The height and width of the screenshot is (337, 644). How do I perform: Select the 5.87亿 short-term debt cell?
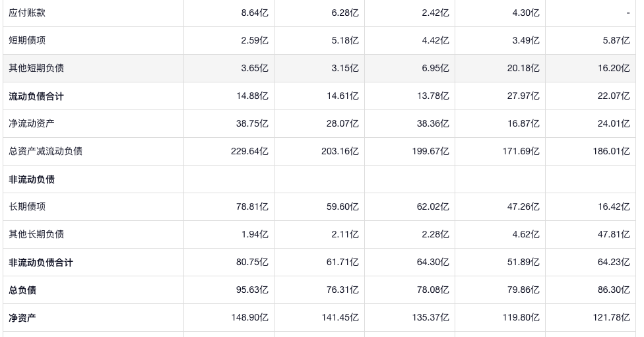click(x=616, y=40)
